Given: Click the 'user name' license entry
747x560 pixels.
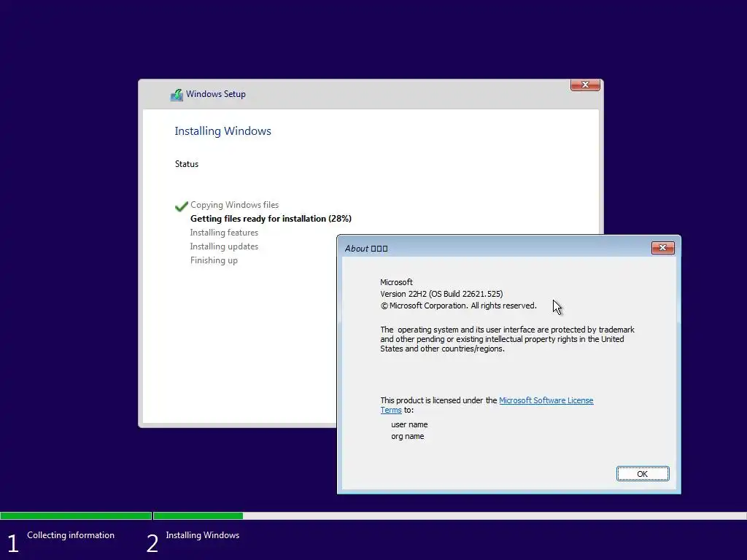Looking at the screenshot, I should click(x=409, y=424).
